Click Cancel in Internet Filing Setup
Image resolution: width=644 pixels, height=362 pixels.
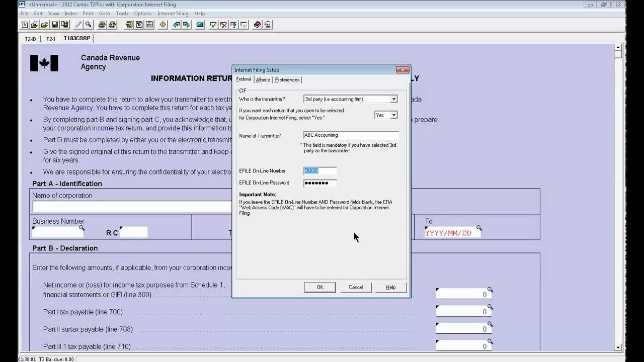tap(356, 287)
